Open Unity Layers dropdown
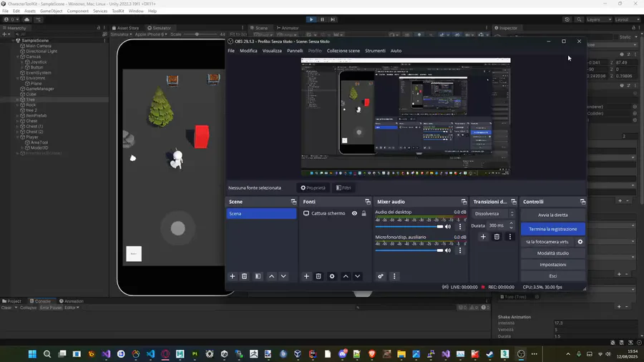 point(599,19)
